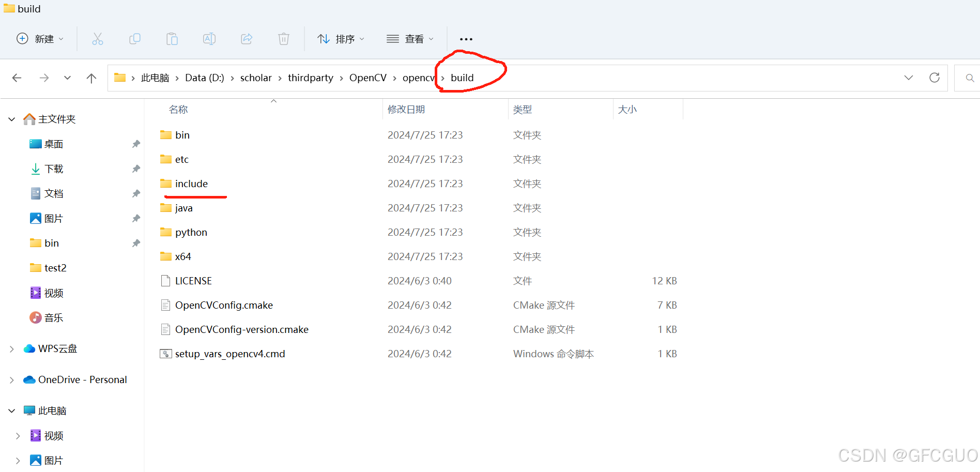Select the OpenCVConfig.cmake file
980x472 pixels.
click(224, 305)
